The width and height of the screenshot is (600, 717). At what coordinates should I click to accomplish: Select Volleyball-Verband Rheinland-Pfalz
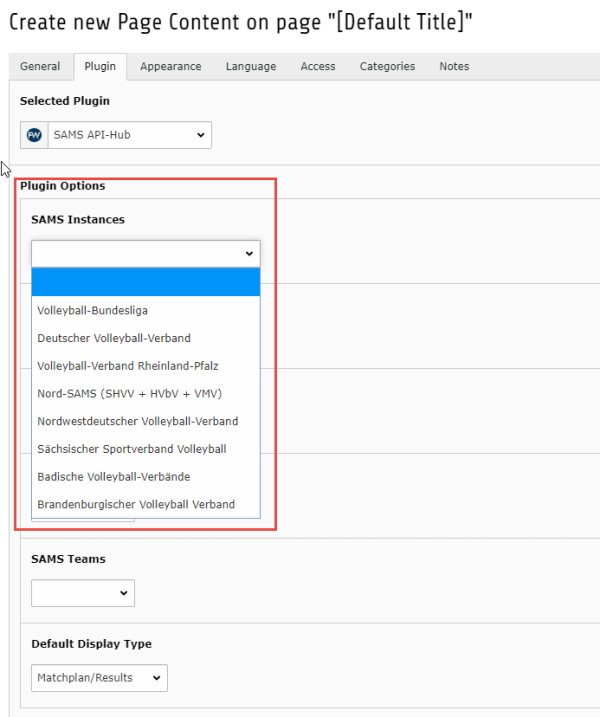[146, 366]
